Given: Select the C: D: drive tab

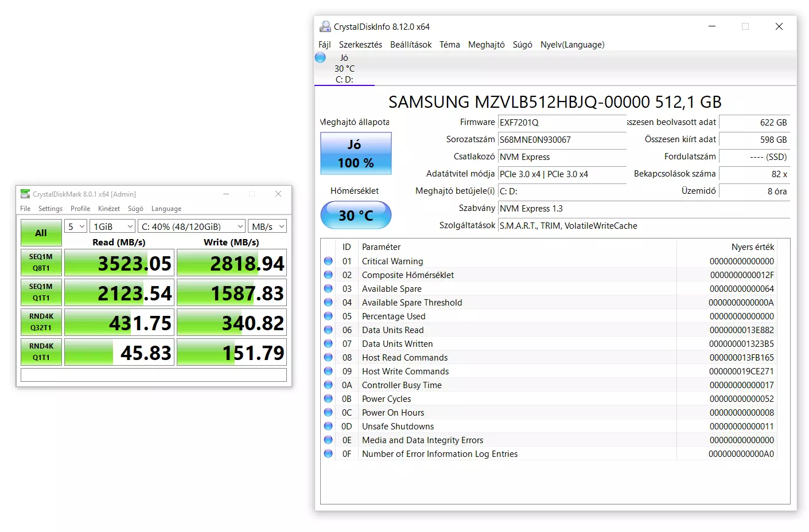Looking at the screenshot, I should 344,69.
